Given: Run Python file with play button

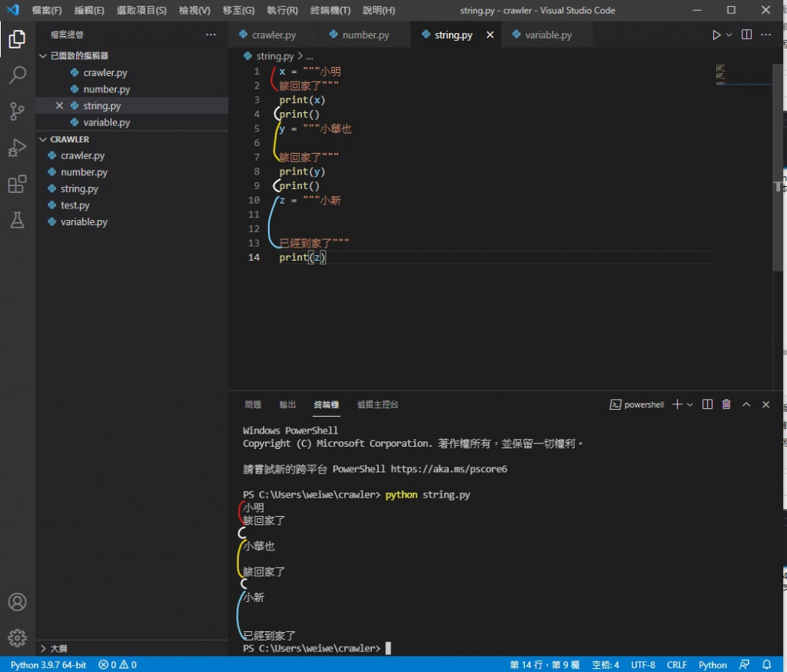Looking at the screenshot, I should 716,35.
